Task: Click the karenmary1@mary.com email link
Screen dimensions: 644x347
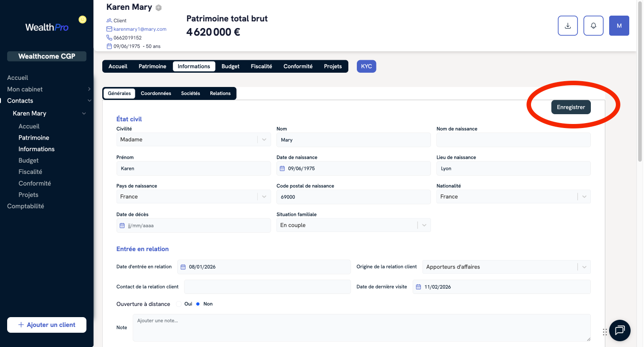Action: coord(140,29)
